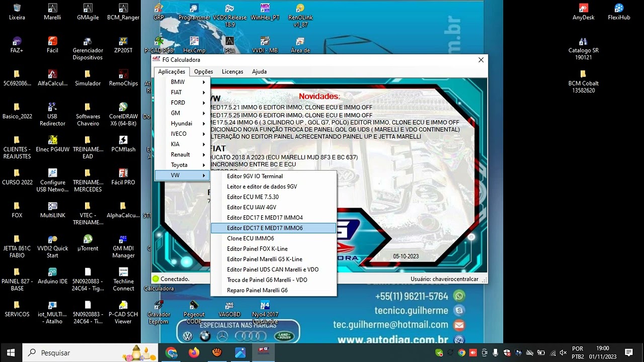Open Chrome from the taskbar

pos(171,352)
